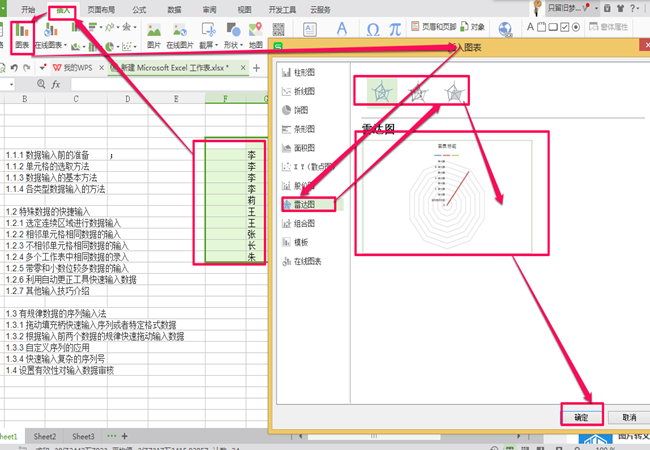Click the redo arrow icon

coord(27,68)
